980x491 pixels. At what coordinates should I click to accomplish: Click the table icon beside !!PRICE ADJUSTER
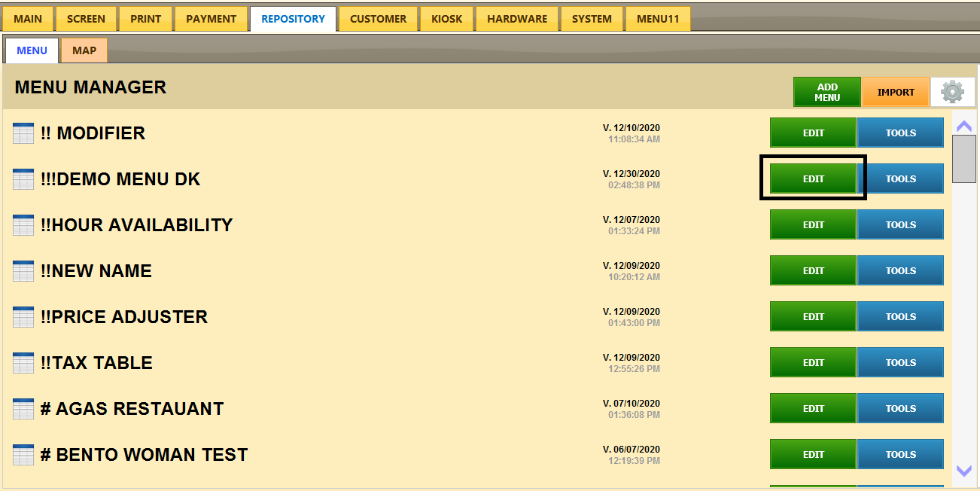point(23,317)
